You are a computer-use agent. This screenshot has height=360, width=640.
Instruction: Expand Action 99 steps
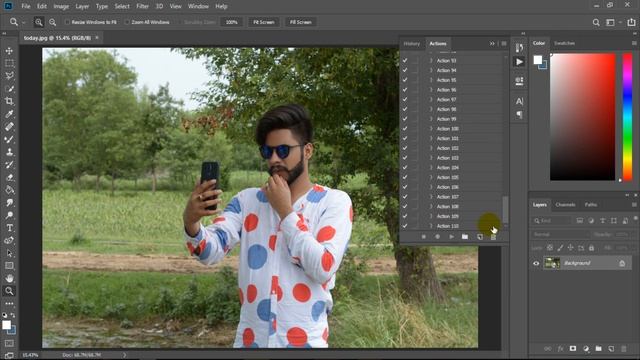[x=431, y=119]
